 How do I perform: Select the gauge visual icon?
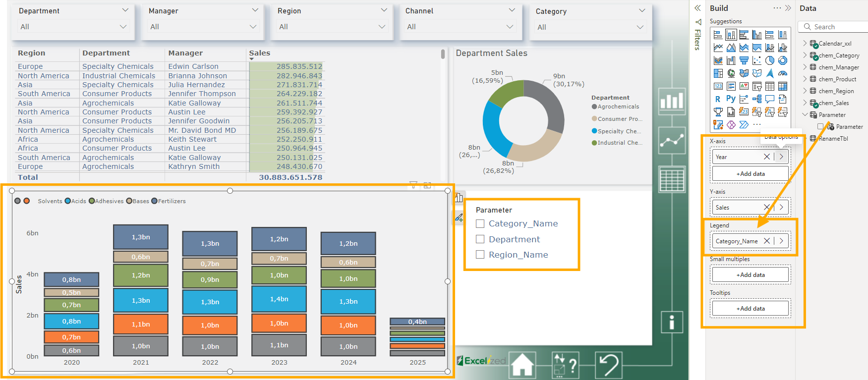click(783, 73)
